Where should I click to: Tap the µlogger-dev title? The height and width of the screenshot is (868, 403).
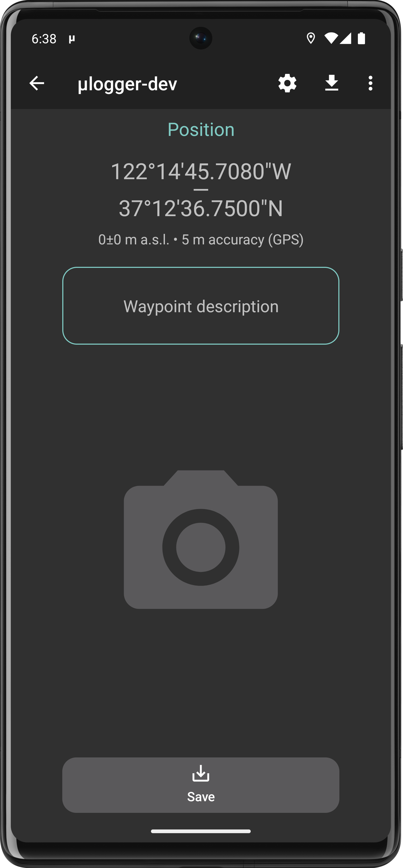(127, 84)
